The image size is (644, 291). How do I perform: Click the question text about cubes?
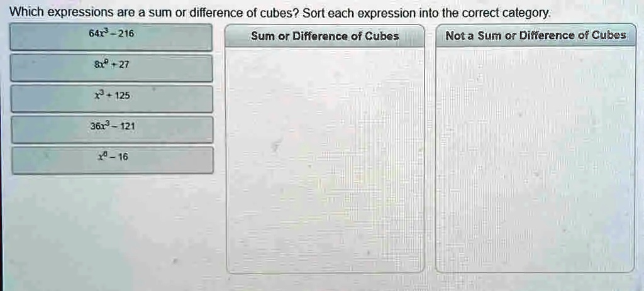point(155,13)
